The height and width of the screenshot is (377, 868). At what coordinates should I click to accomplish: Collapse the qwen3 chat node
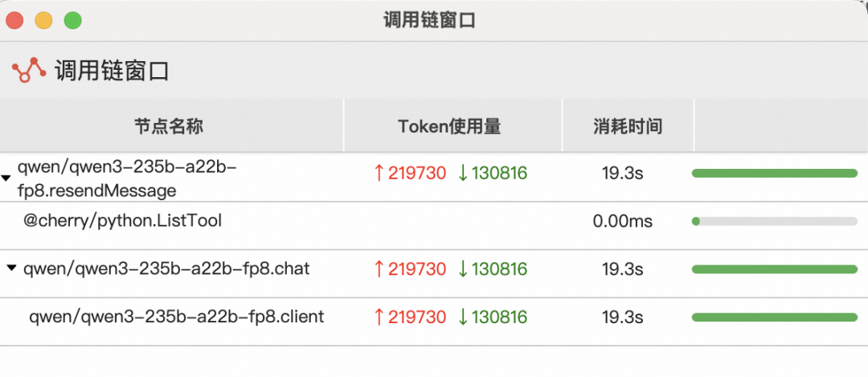click(x=11, y=268)
